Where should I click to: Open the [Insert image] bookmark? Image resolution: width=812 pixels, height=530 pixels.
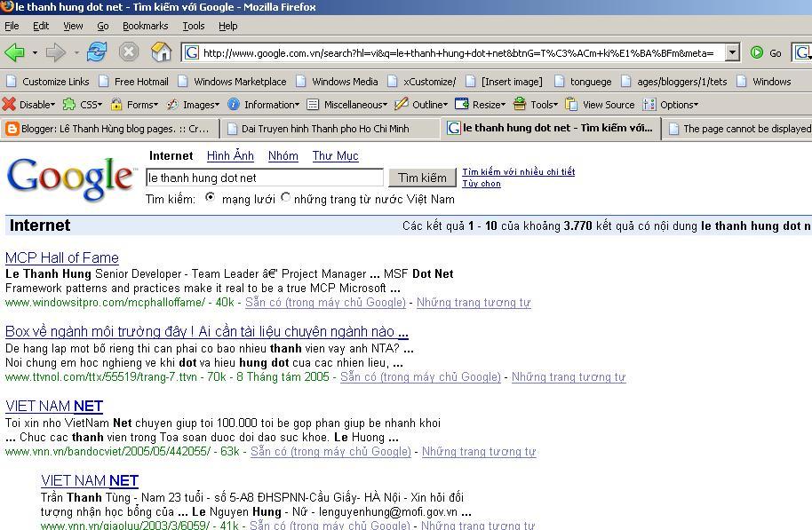(504, 82)
